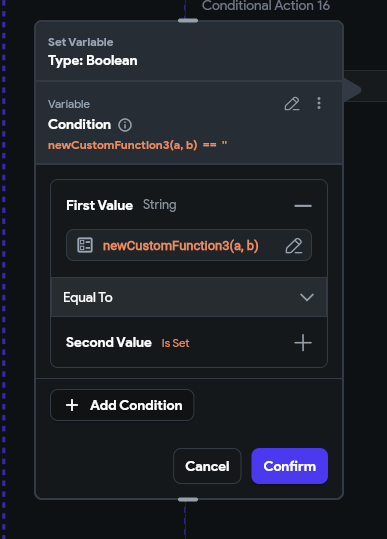This screenshot has height=539, width=387.
Task: Click the pencil edit icon beside Variable
Action: [x=292, y=103]
